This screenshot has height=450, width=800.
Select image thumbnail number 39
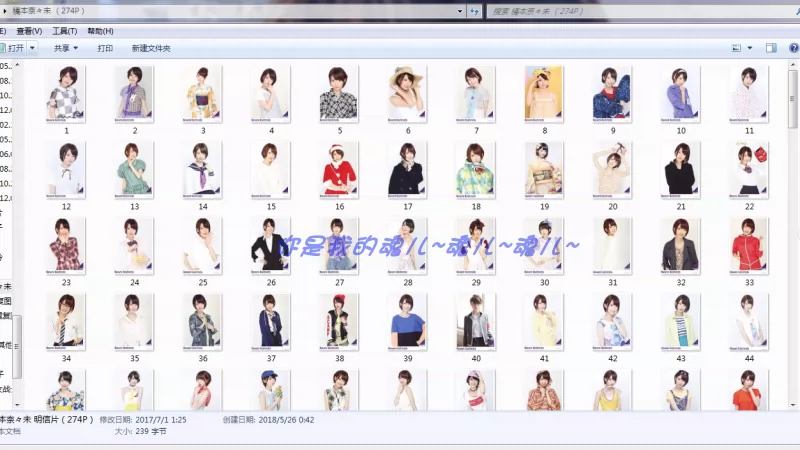coord(407,322)
